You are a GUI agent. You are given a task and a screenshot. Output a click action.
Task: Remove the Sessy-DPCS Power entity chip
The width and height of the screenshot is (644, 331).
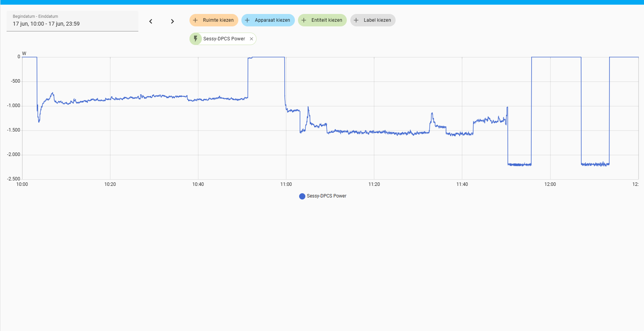click(251, 39)
